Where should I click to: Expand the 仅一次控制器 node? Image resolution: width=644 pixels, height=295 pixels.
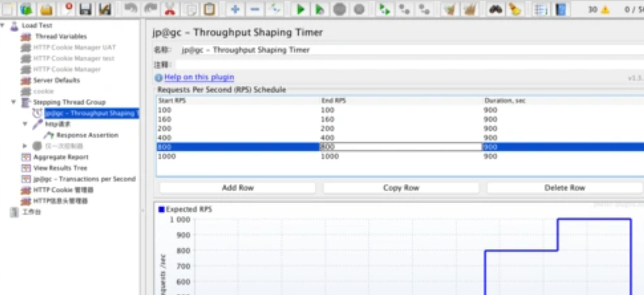(x=25, y=146)
